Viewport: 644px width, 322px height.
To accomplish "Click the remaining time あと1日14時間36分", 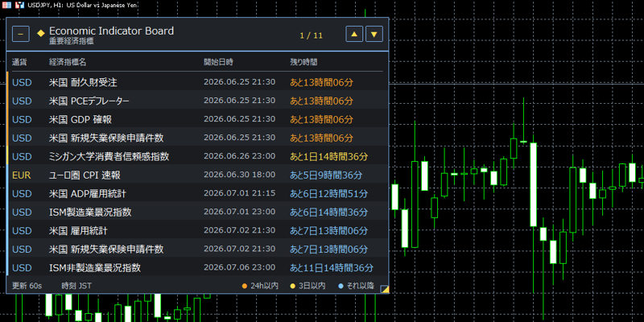I will coord(329,156).
